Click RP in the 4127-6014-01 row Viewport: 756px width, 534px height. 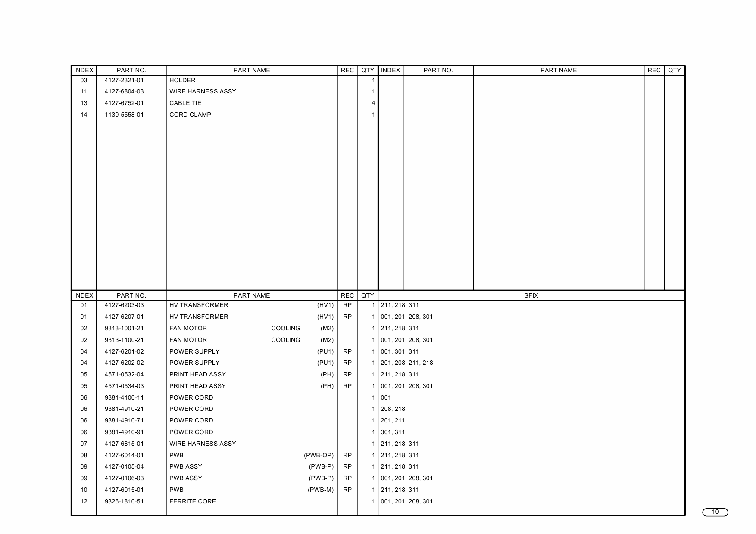click(x=347, y=455)
